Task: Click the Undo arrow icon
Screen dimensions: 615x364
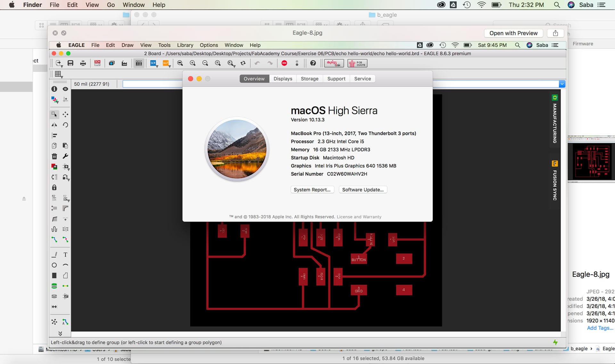Action: (x=257, y=63)
